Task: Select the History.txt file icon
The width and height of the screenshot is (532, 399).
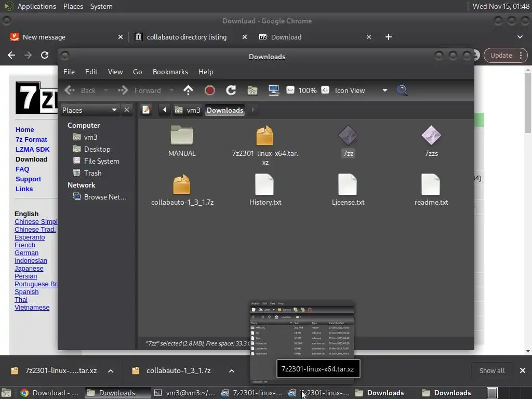Action: pyautogui.click(x=264, y=184)
